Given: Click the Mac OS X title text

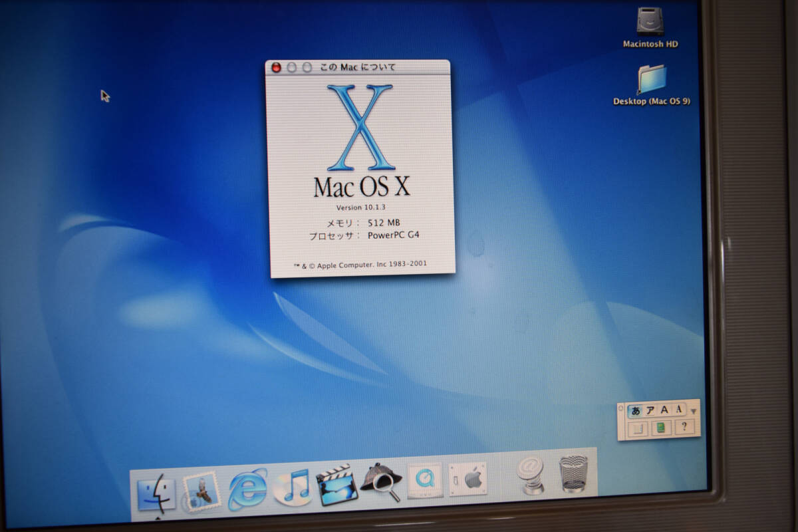Looking at the screenshot, I should (361, 187).
